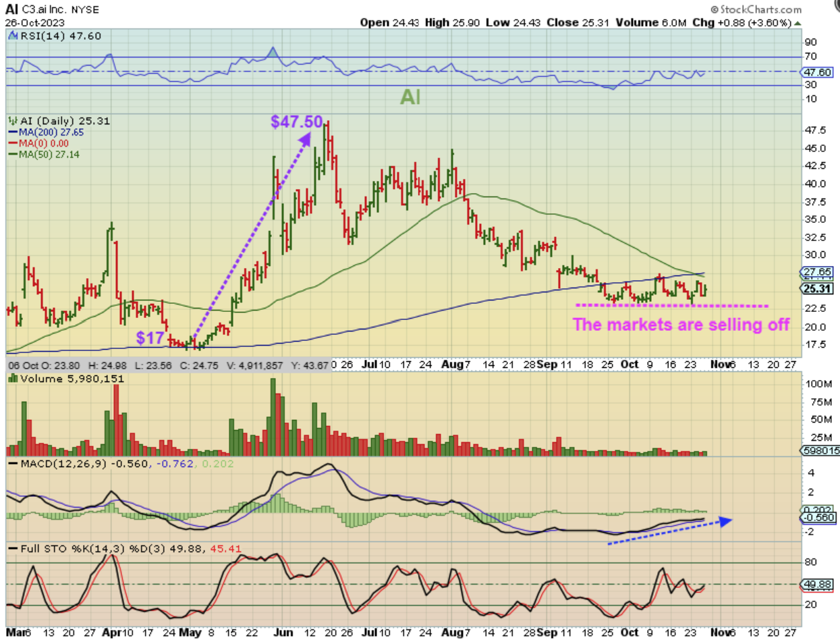Click the C3.ai Inc. company name
The image size is (840, 640).
point(45,11)
